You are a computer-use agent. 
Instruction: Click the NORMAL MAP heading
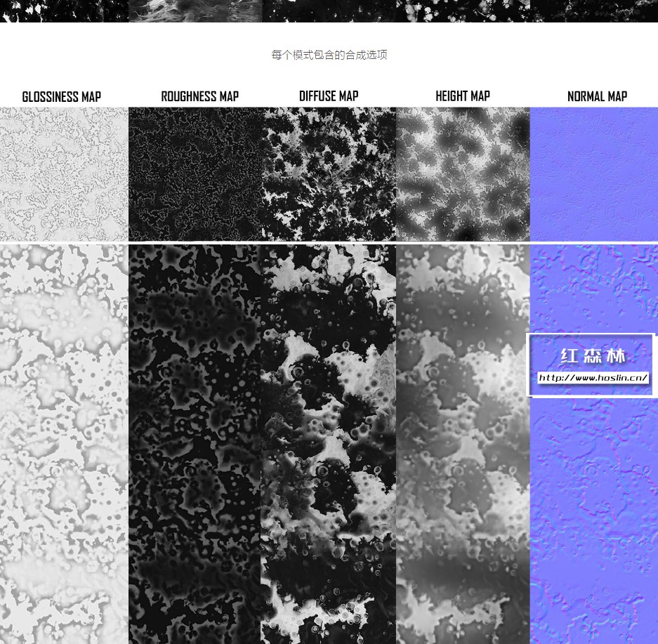pyautogui.click(x=597, y=96)
